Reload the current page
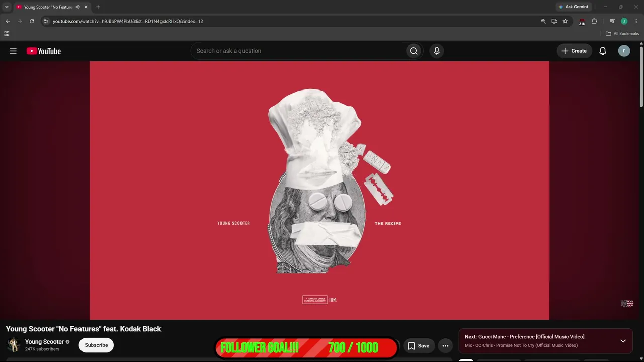This screenshot has height=362, width=644. 32,21
